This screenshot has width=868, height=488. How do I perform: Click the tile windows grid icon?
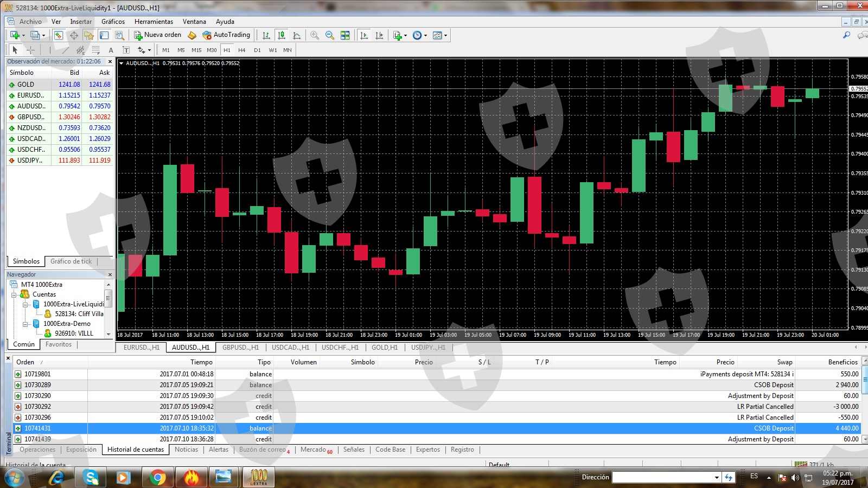345,35
